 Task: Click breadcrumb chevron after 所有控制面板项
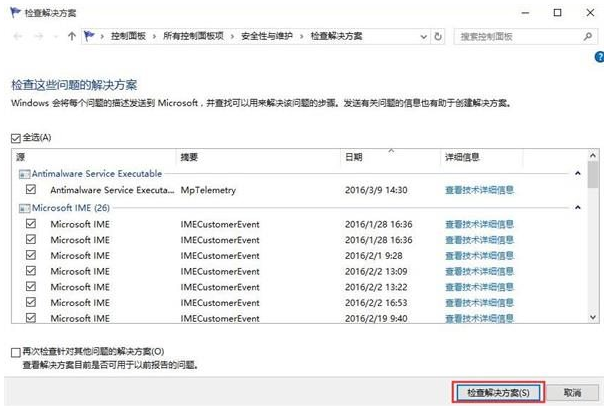click(232, 37)
